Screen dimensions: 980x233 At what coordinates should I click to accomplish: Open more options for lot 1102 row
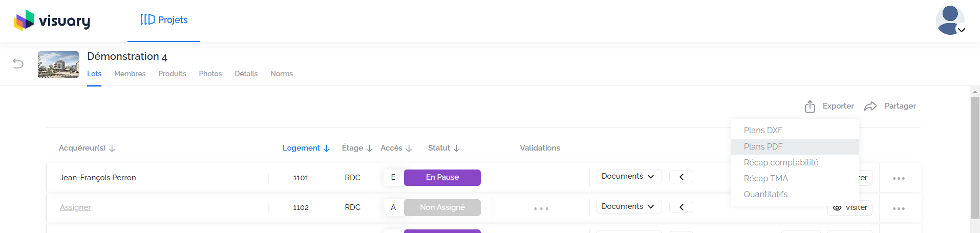tap(899, 208)
